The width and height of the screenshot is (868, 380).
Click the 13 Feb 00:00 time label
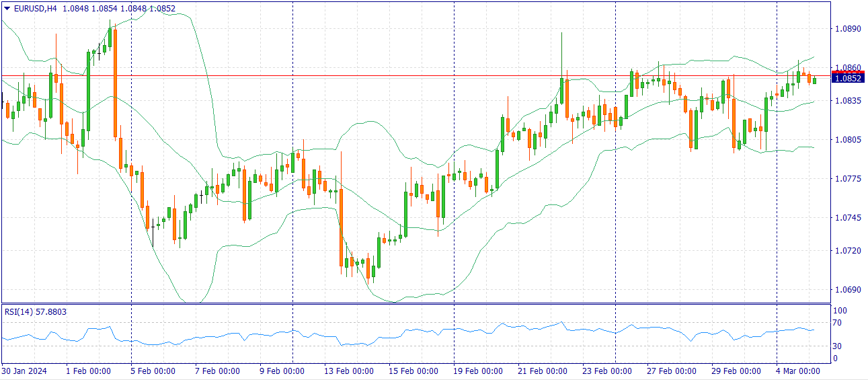click(x=350, y=371)
